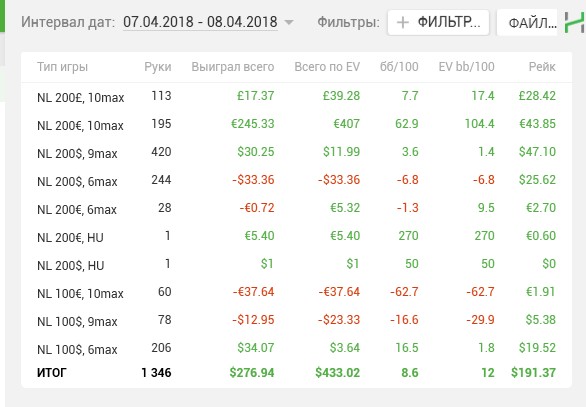The image size is (586, 407).
Task: Sort by the бб/100 column header
Action: (399, 67)
